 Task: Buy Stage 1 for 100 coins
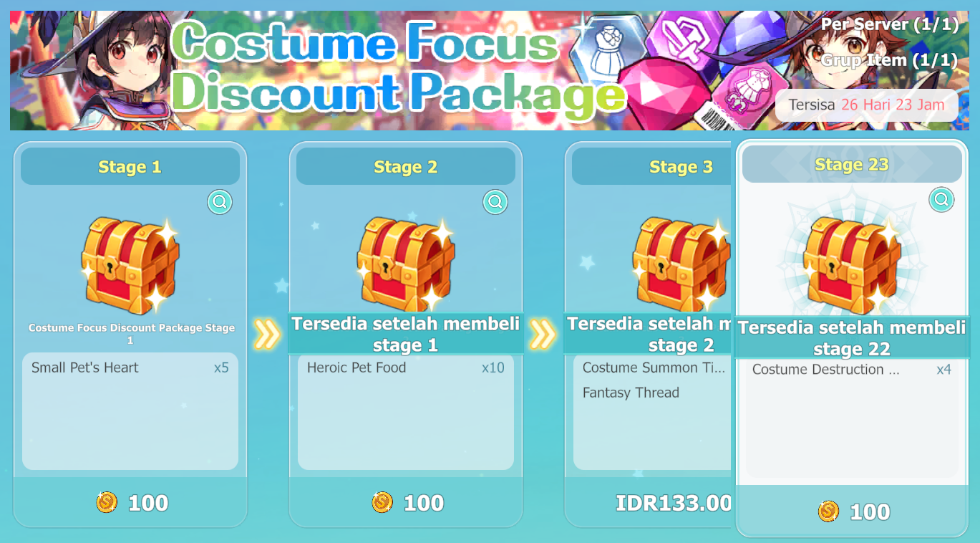coord(130,502)
